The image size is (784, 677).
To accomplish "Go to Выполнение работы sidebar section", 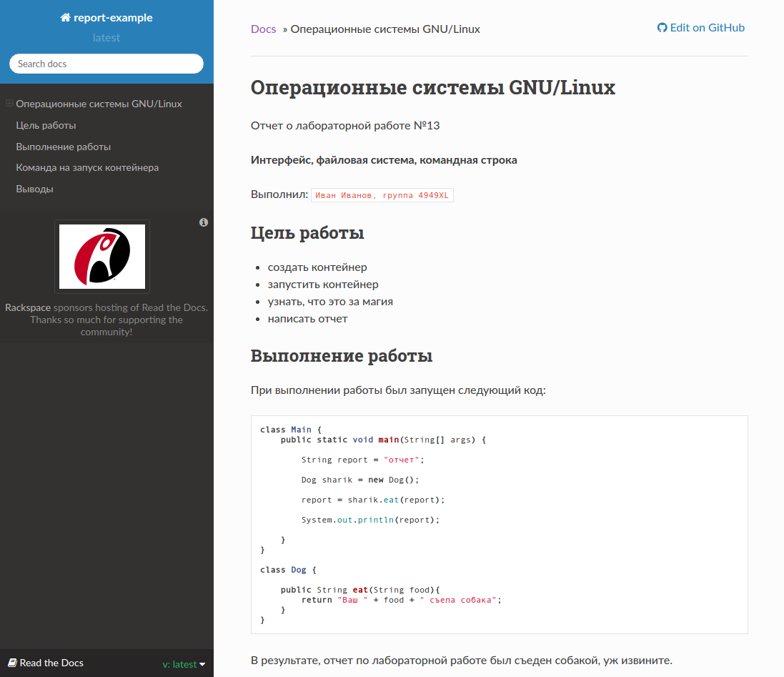I will (64, 147).
